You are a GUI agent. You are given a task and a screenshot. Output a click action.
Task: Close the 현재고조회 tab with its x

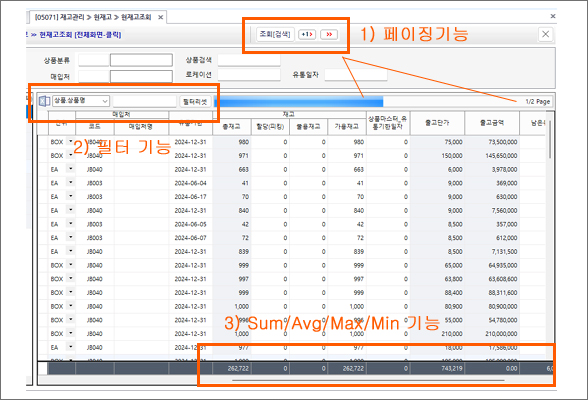click(x=160, y=17)
